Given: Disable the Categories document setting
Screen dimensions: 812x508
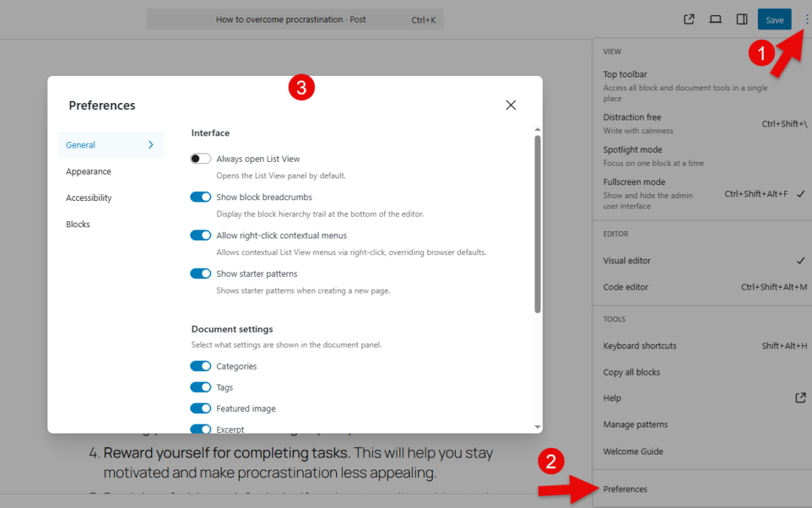Looking at the screenshot, I should pyautogui.click(x=201, y=366).
